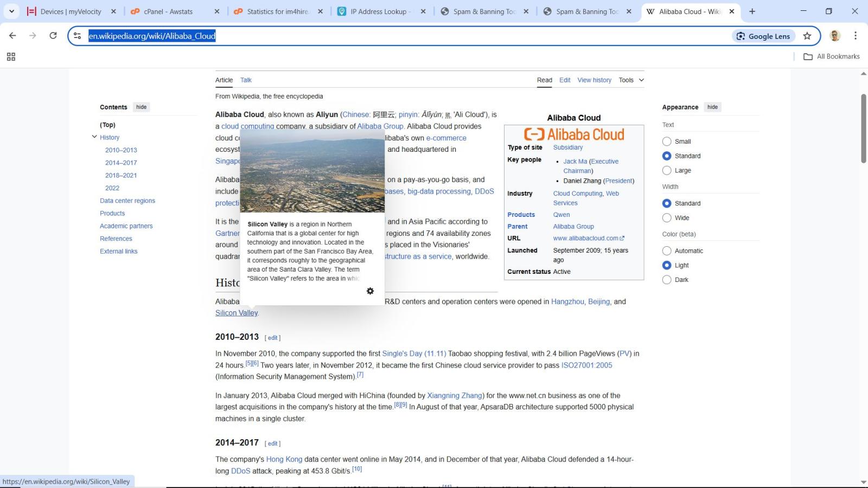Viewport: 868px width, 488px height.
Task: Hide the Appearance panel
Action: click(x=712, y=107)
